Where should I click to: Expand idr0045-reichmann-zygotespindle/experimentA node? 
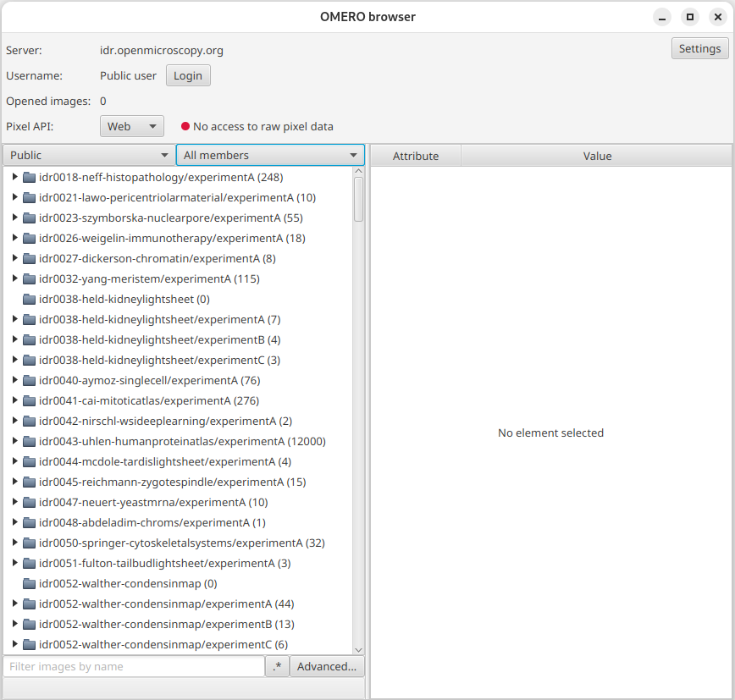(14, 482)
